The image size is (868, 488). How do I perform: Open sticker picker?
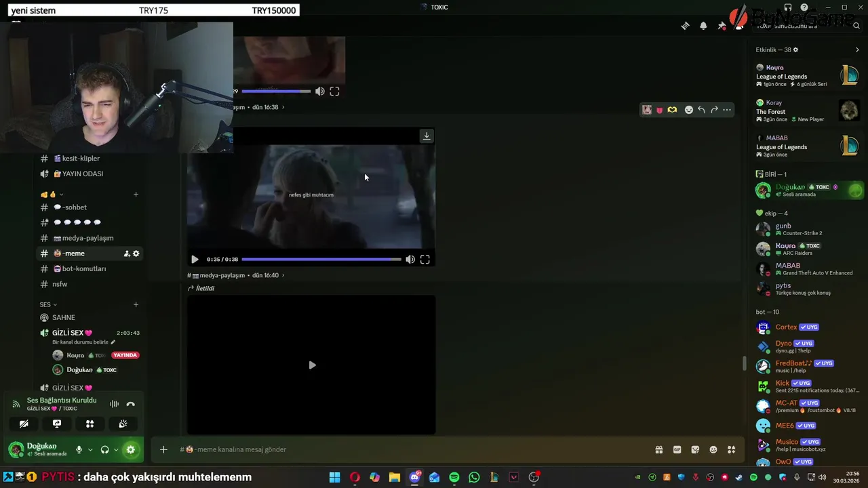click(695, 449)
